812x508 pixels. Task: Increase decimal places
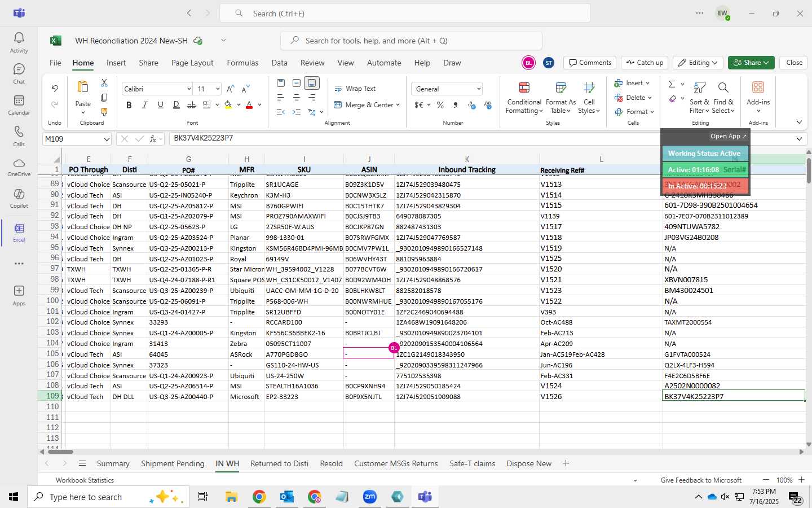point(472,105)
